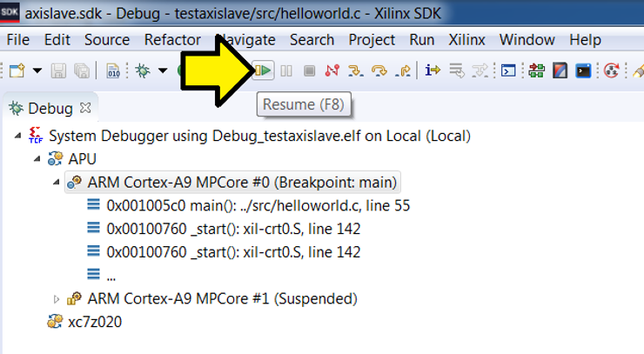This screenshot has height=354, width=644.
Task: Click the Step Over icon
Action: coord(379,70)
